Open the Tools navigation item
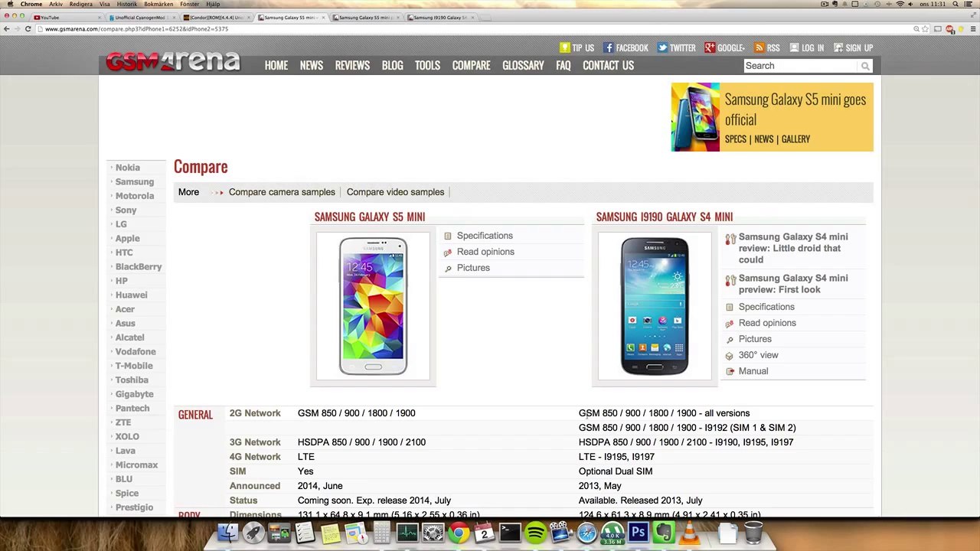 pyautogui.click(x=427, y=65)
